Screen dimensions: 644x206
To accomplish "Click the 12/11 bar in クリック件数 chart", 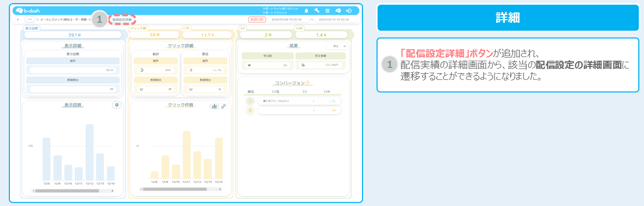I will coord(186,155).
